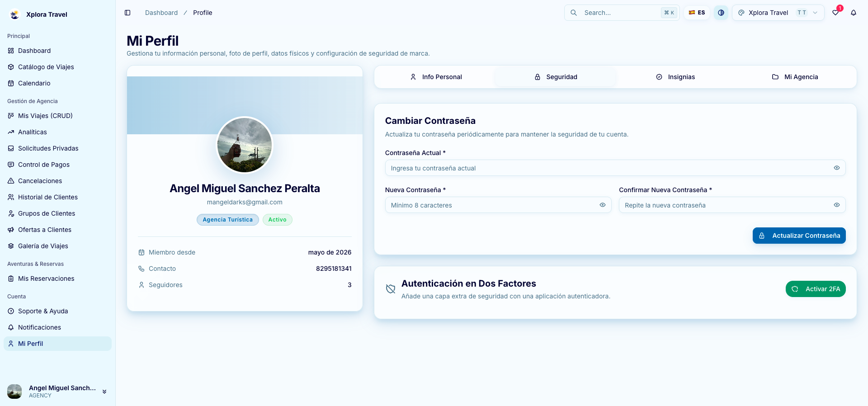This screenshot has width=868, height=406.
Task: Click the large profile photo avatar
Action: tap(245, 145)
